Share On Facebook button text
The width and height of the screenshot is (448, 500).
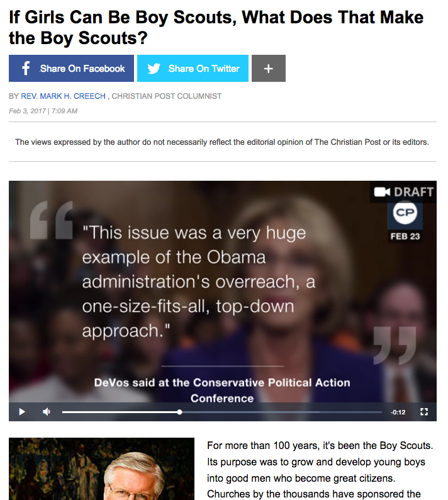82,69
